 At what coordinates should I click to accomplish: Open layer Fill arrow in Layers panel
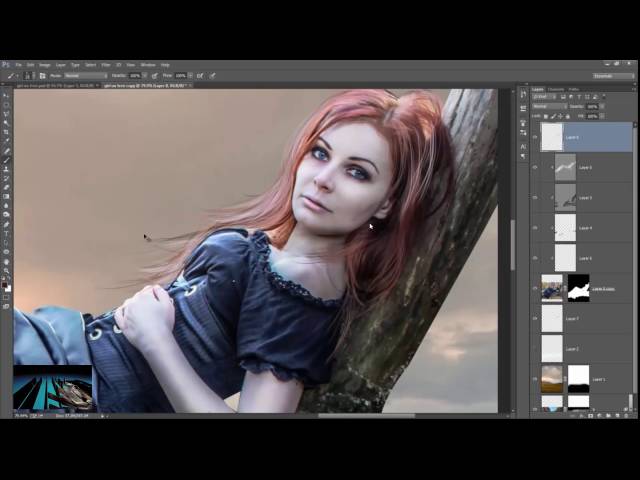tap(602, 116)
